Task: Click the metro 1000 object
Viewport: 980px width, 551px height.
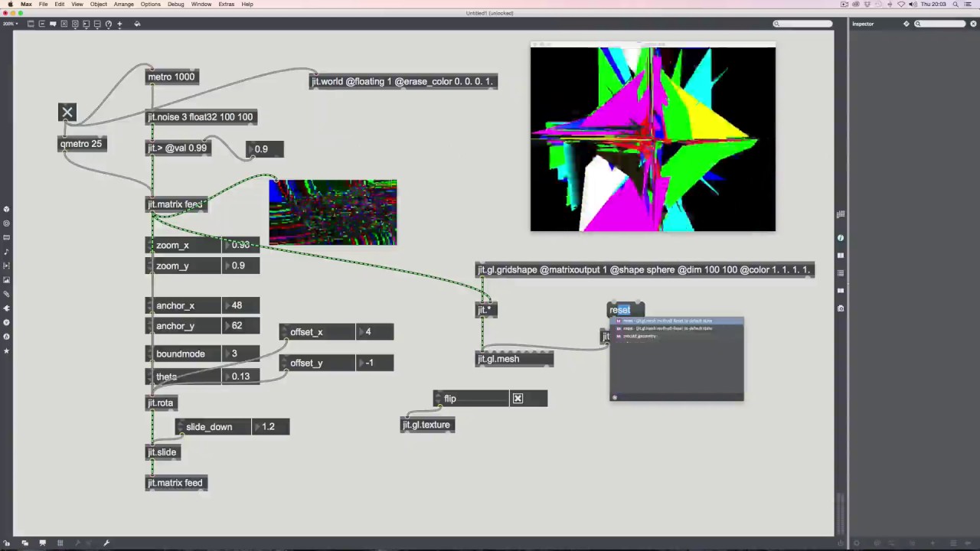Action: [171, 77]
